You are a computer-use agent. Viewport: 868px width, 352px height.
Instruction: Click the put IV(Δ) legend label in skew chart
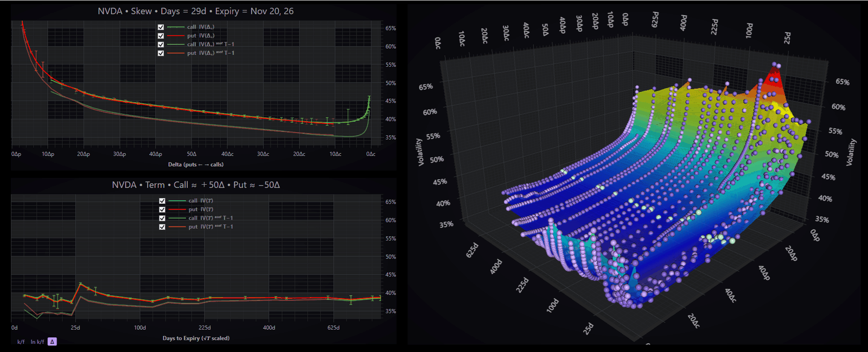(x=201, y=36)
